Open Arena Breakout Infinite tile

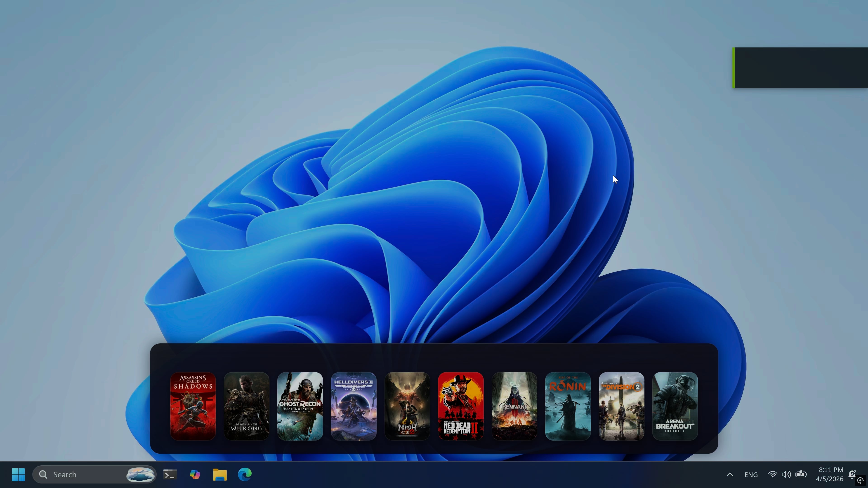675,406
